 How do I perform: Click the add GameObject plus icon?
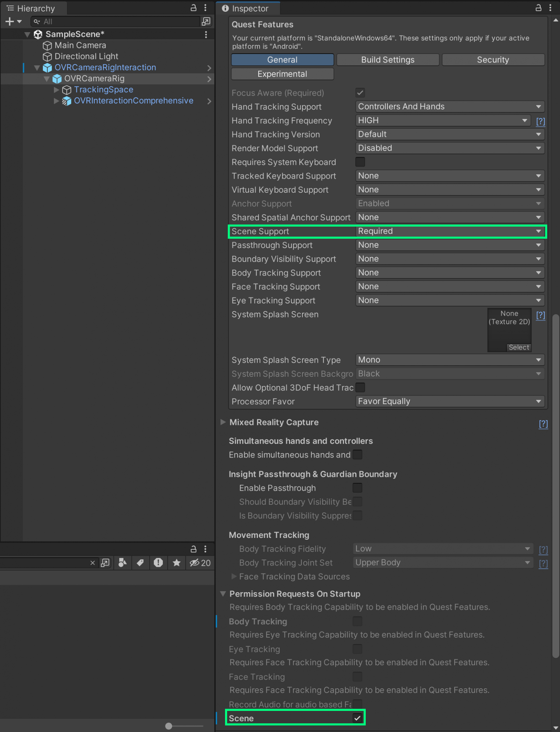pyautogui.click(x=10, y=21)
